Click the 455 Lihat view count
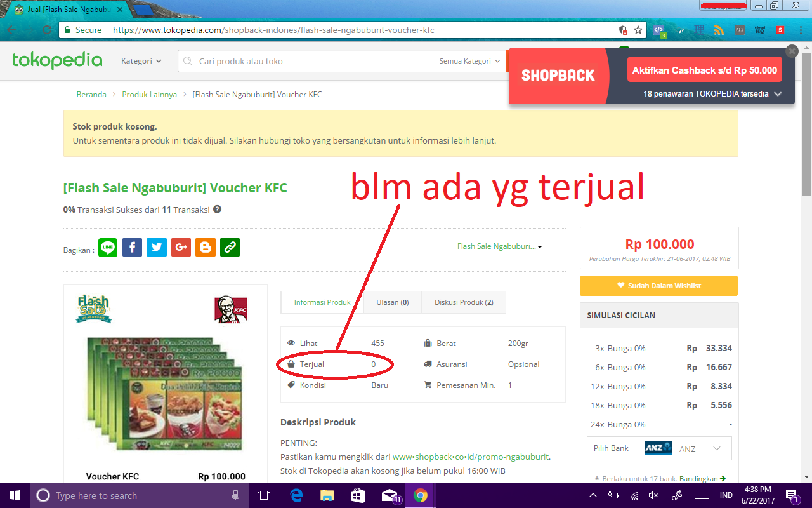 [377, 344]
